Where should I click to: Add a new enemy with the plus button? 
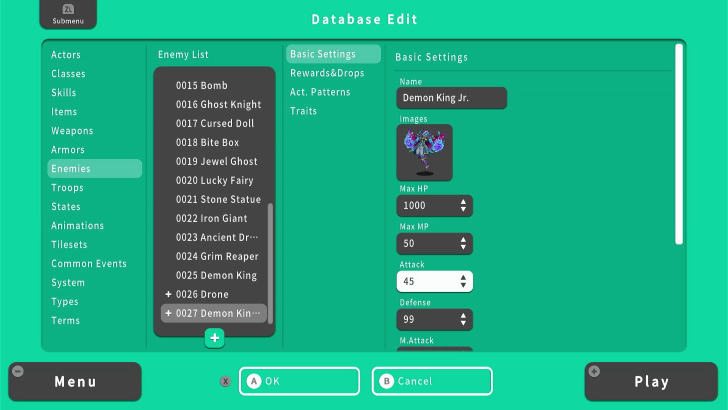(x=214, y=338)
